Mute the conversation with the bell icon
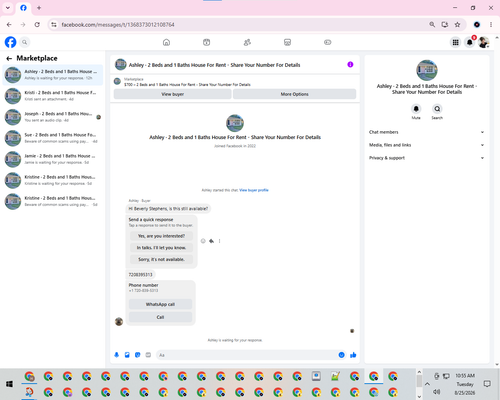500x400 pixels. [416, 109]
